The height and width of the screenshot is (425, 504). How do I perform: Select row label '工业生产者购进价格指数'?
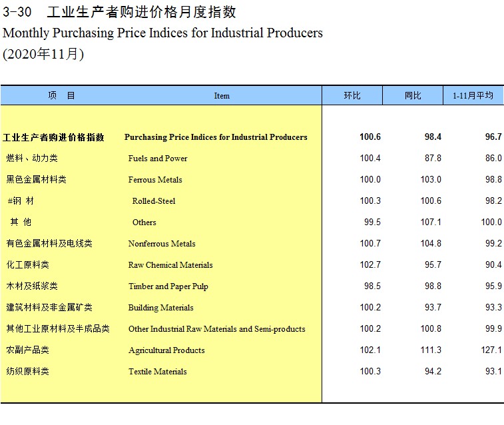53,137
